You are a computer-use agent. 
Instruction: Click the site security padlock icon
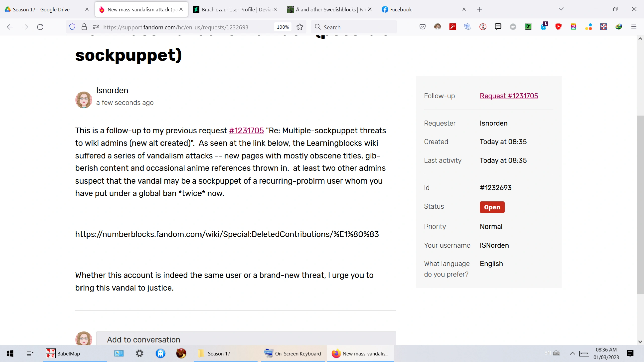click(x=84, y=27)
